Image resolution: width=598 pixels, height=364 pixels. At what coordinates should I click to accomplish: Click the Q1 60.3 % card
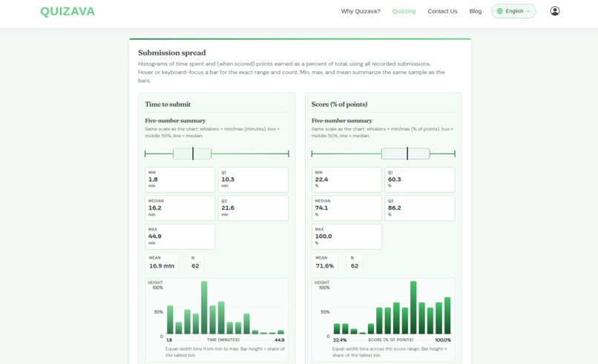(x=419, y=179)
